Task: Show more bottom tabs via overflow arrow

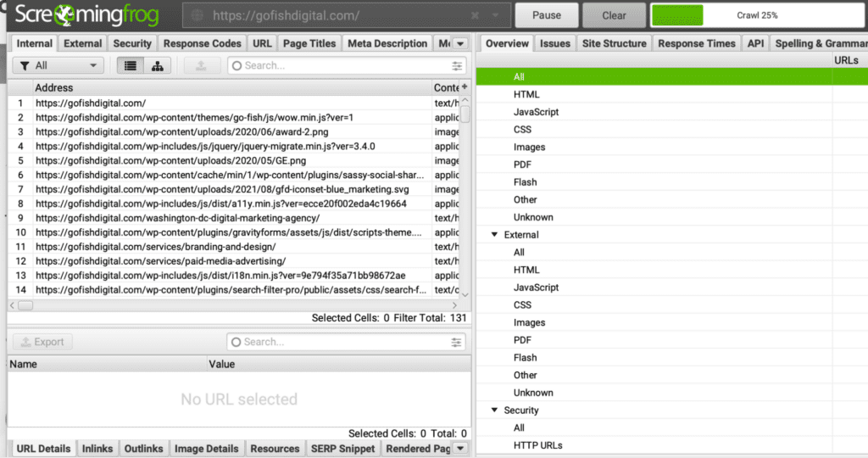Action: coord(460,449)
